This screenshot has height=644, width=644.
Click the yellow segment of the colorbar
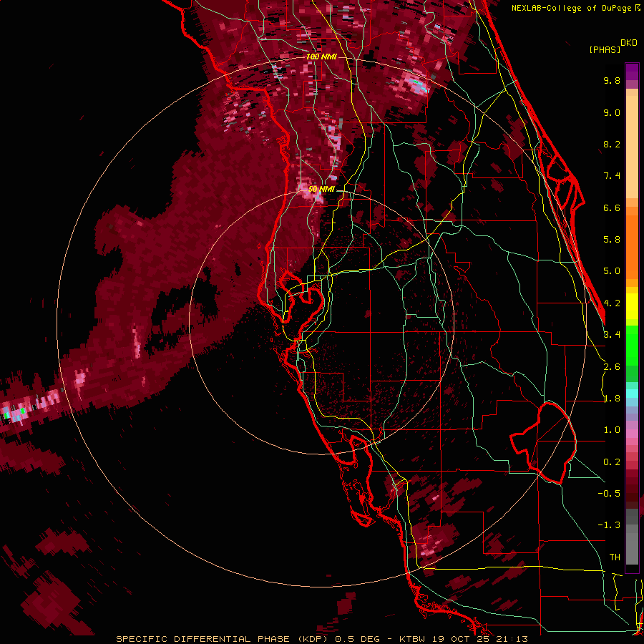pyautogui.click(x=632, y=306)
